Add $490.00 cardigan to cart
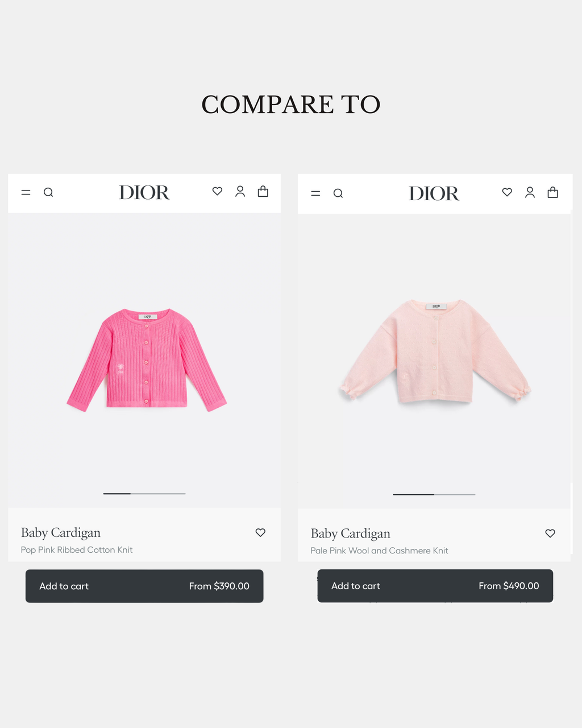 tap(435, 586)
